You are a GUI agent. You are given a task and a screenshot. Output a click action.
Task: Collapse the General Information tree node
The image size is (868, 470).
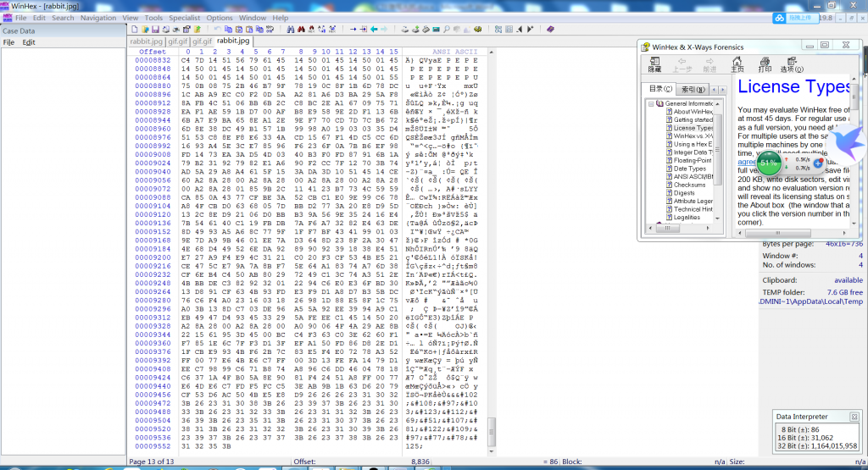pyautogui.click(x=651, y=103)
